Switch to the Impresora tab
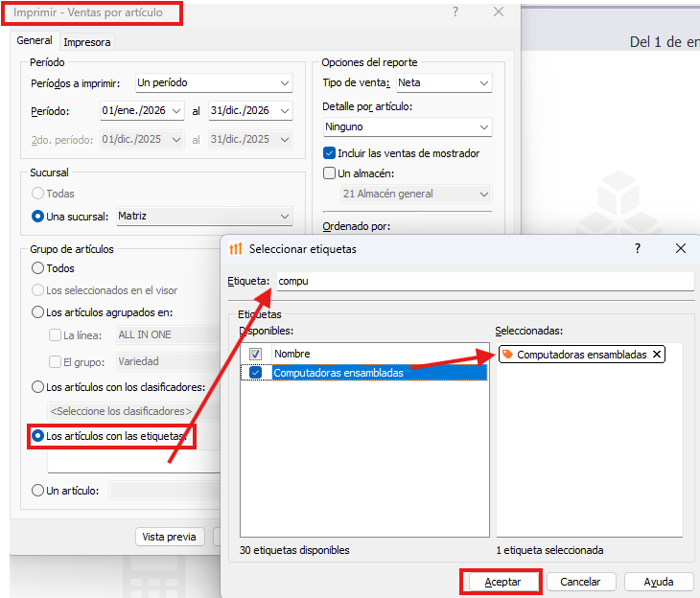The height and width of the screenshot is (598, 700). pyautogui.click(x=87, y=42)
